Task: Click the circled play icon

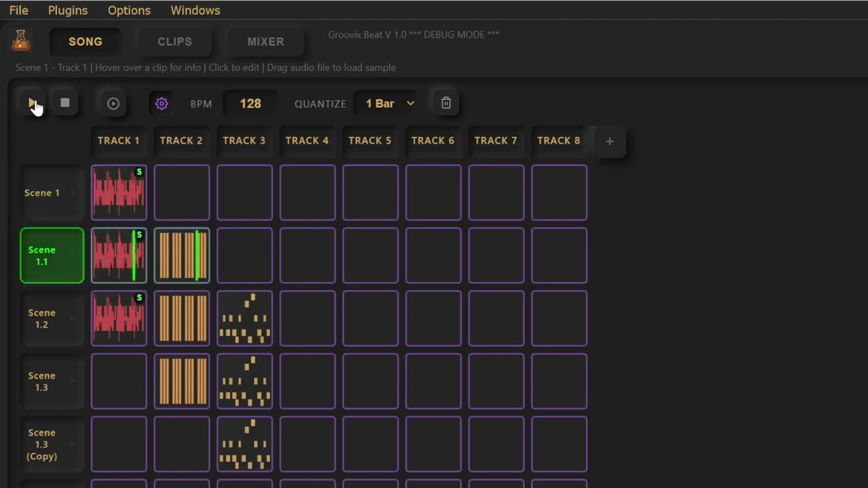Action: point(113,104)
